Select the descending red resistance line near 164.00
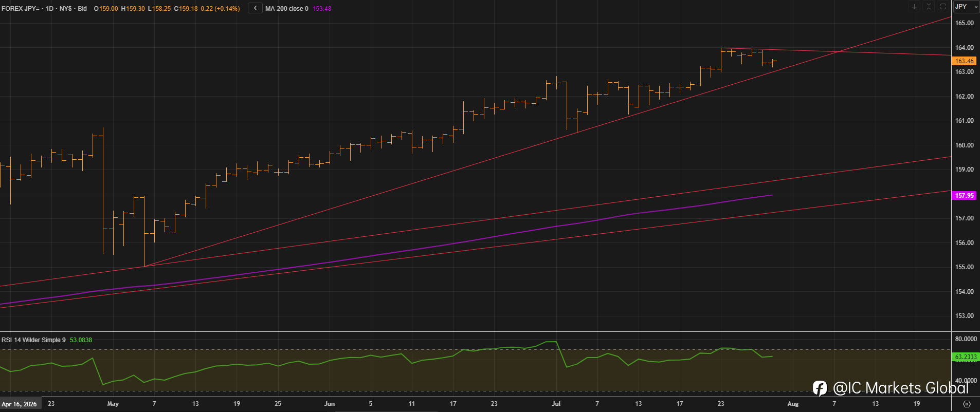Screen dimensions: 980x412 (836, 51)
